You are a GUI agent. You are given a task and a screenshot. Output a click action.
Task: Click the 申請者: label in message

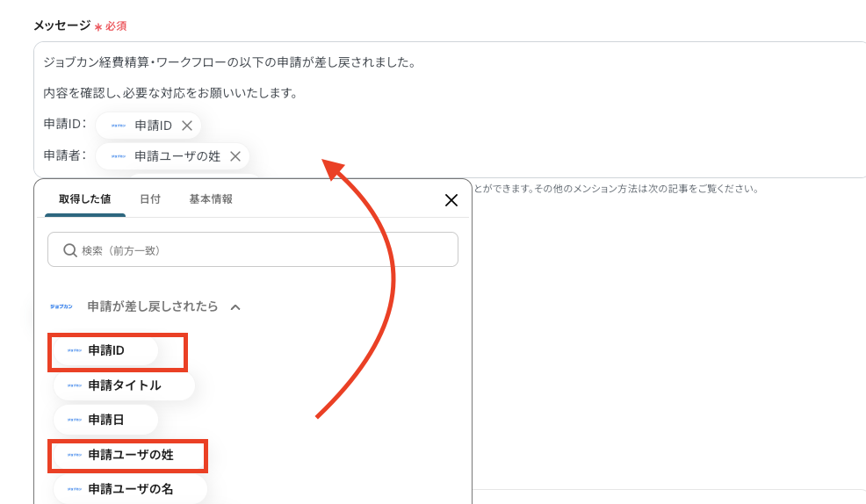[x=65, y=155]
